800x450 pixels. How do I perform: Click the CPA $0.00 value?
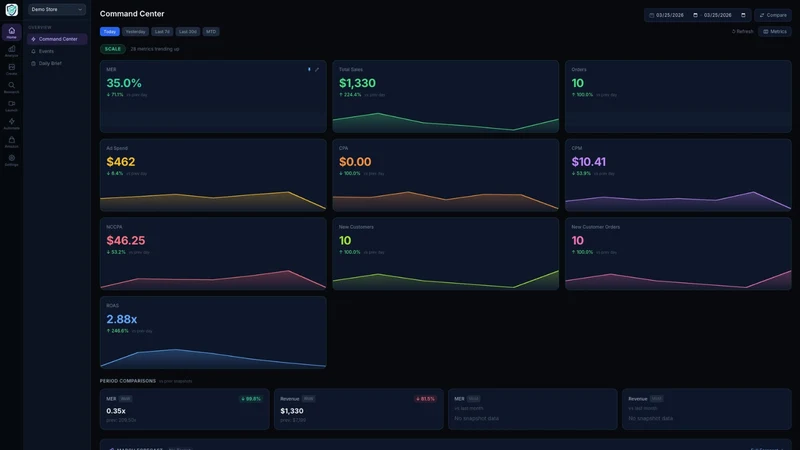point(355,162)
